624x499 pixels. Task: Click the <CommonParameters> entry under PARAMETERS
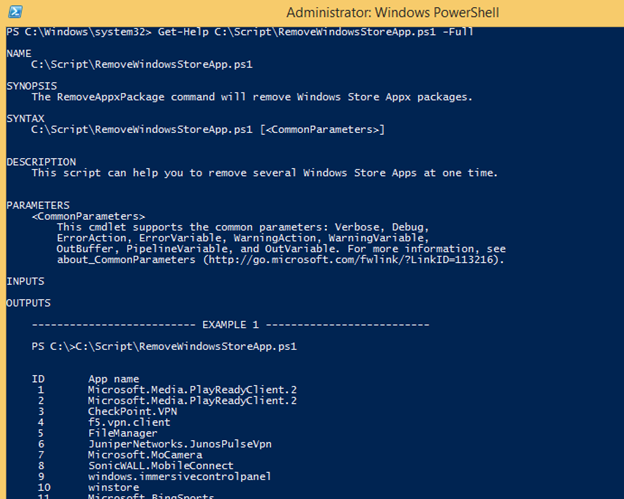(88, 216)
